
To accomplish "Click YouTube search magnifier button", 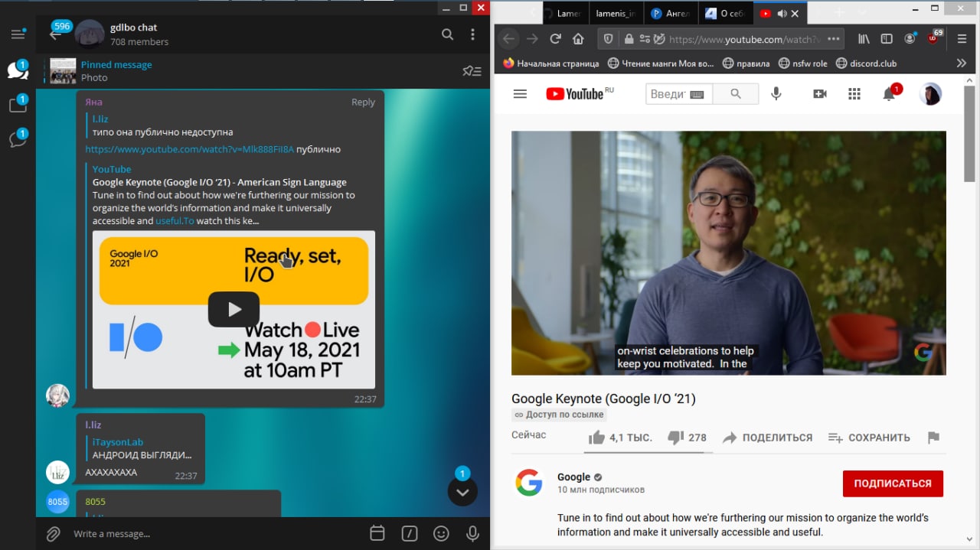I will [736, 94].
